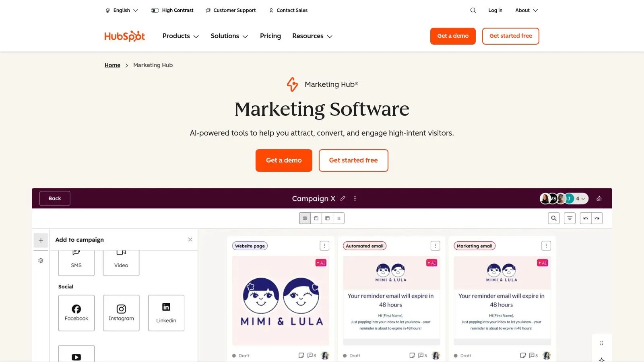This screenshot has height=362, width=644.
Task: Click Get started free below the headline
Action: point(353,160)
